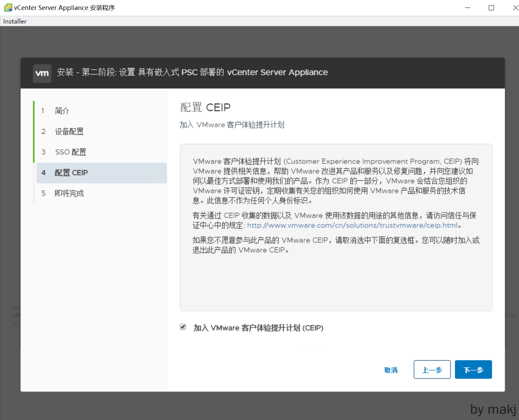Image resolution: width=519 pixels, height=420 pixels.
Task: Go to step 1 简介
Action: coord(62,111)
